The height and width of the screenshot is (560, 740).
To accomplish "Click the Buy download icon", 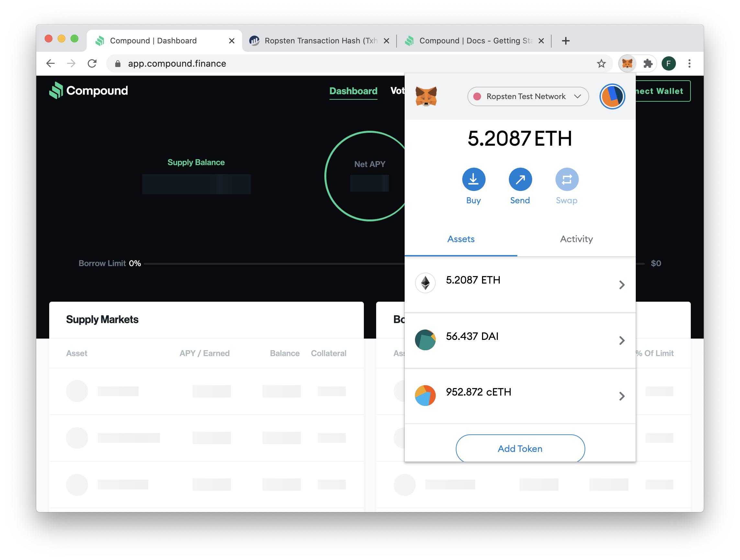I will (x=473, y=179).
